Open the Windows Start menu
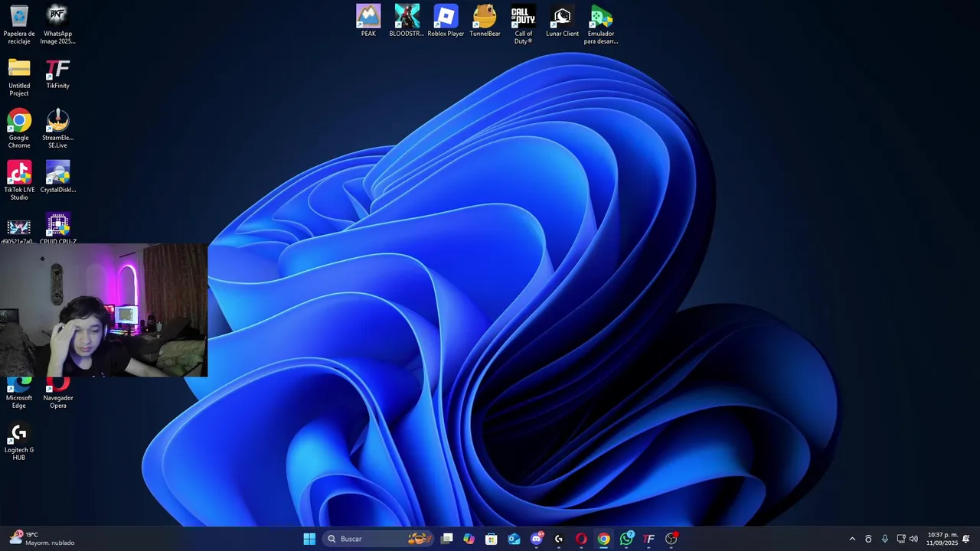The height and width of the screenshot is (551, 980). pyautogui.click(x=309, y=539)
